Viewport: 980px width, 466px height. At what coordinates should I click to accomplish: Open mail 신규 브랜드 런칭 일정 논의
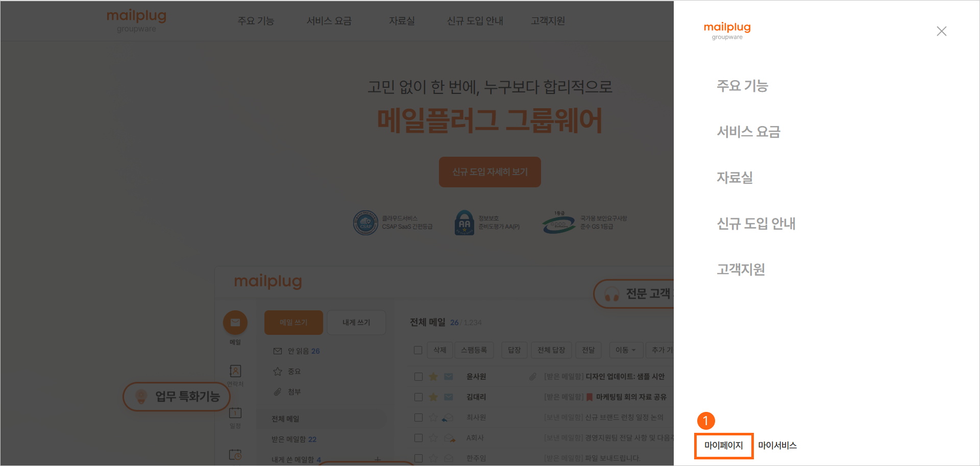pos(624,418)
